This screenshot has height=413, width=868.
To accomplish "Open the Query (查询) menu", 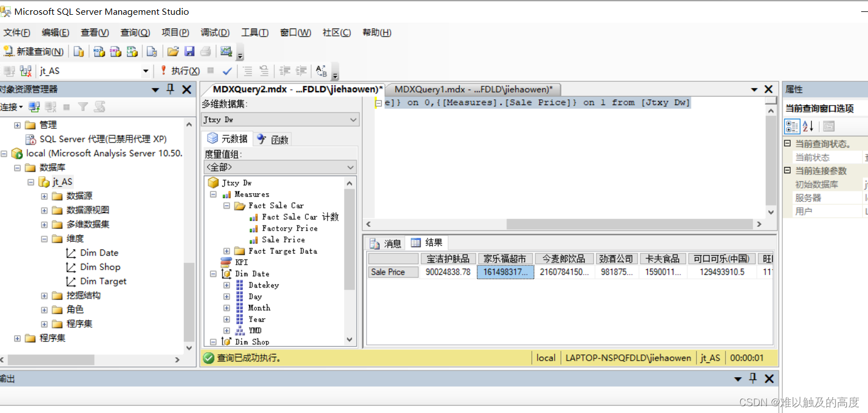I will point(135,32).
